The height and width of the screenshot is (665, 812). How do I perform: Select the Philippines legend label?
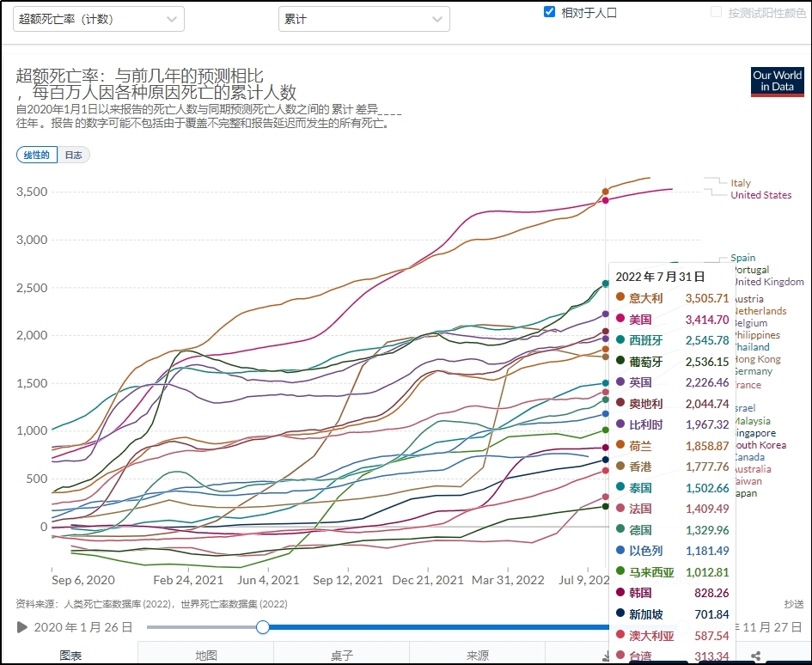757,334
